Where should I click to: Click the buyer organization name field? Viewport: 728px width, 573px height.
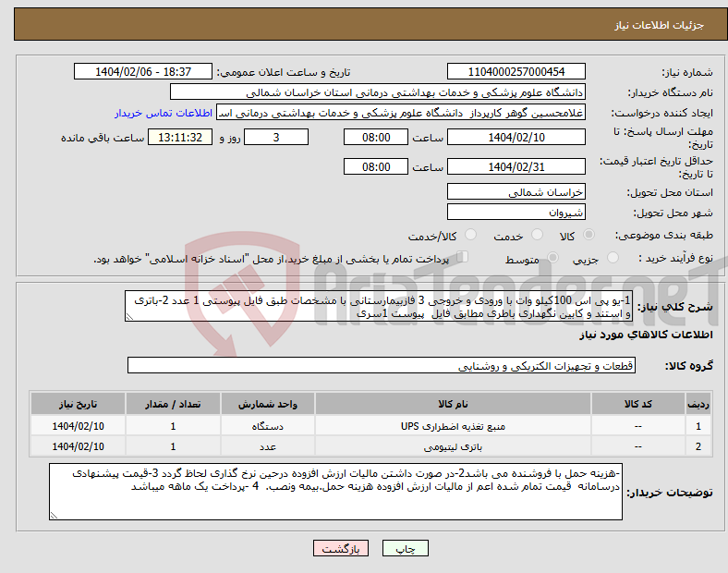[x=378, y=91]
